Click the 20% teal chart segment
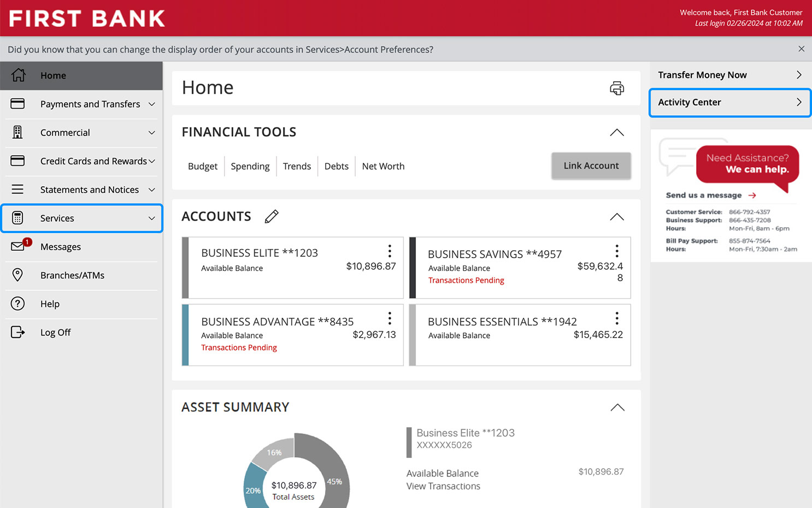This screenshot has width=812, height=508. pos(253,490)
